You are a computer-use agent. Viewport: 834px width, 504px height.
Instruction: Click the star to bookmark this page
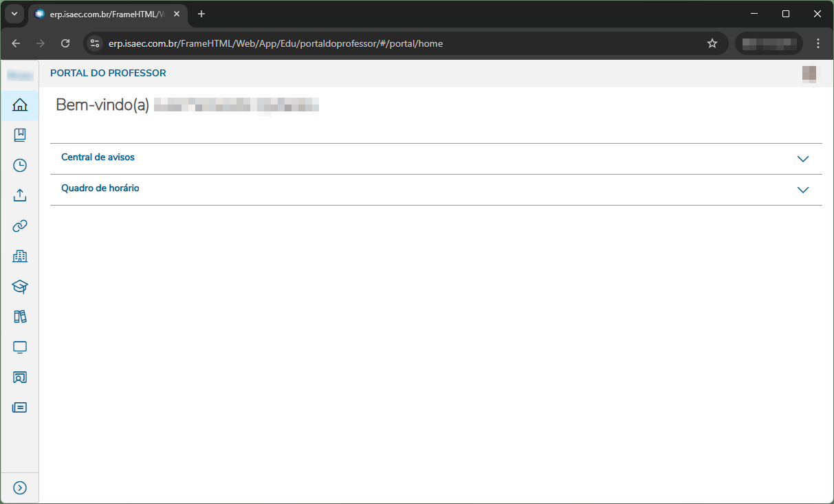(x=712, y=43)
